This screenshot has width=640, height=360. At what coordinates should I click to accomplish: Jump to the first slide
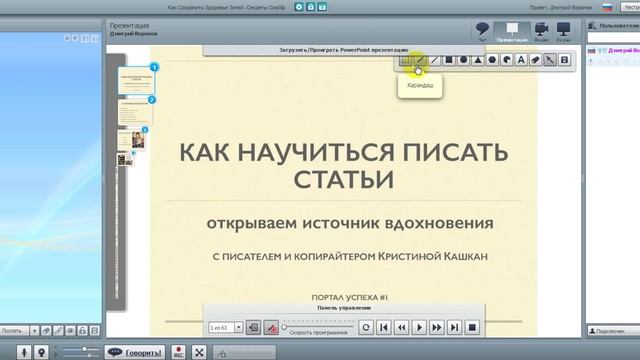[384, 327]
